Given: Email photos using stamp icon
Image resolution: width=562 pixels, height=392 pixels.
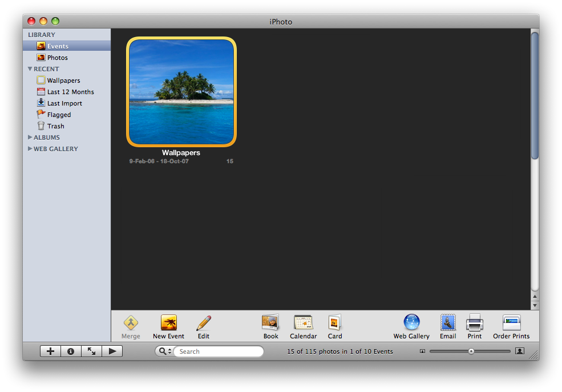Looking at the screenshot, I should pos(448,323).
